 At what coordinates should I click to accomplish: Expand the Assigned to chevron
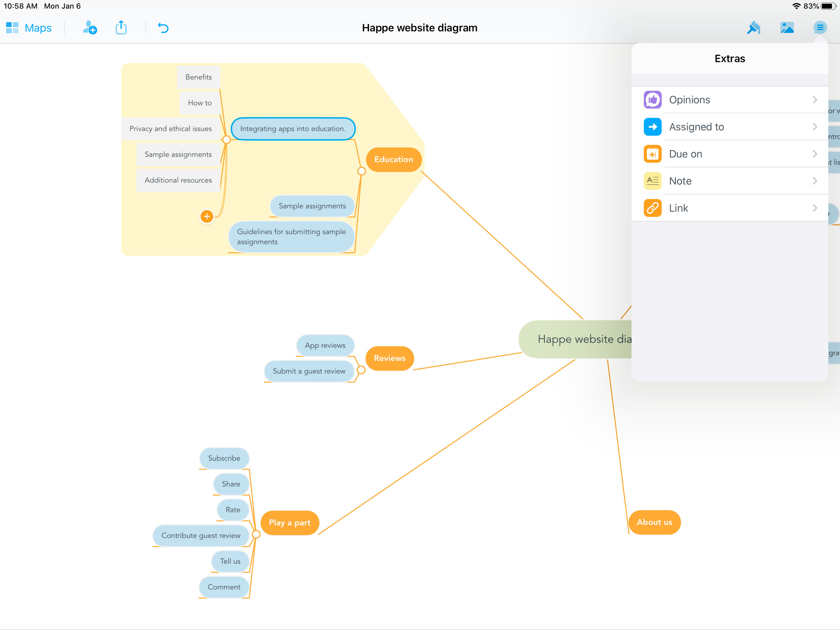click(814, 127)
